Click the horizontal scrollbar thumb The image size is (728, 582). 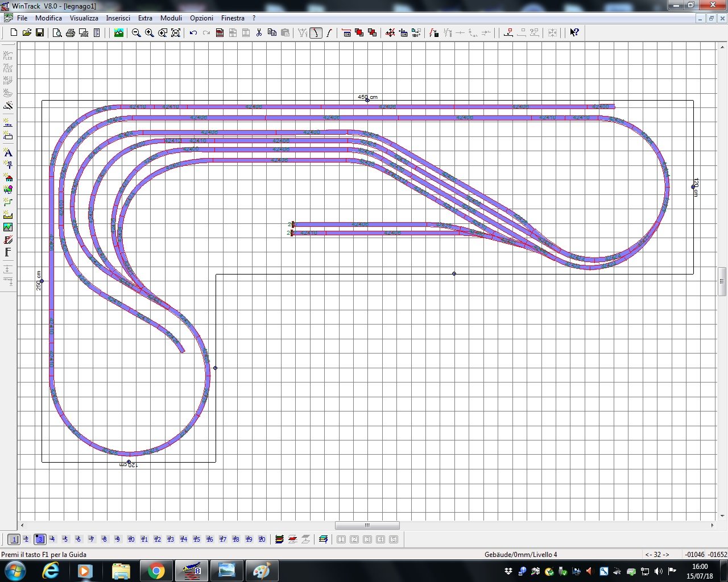coord(367,526)
